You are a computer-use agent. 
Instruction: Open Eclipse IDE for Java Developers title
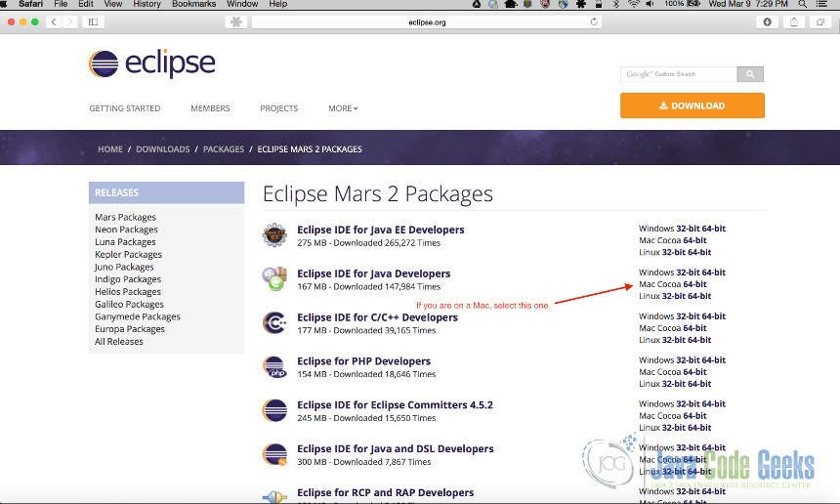click(374, 273)
